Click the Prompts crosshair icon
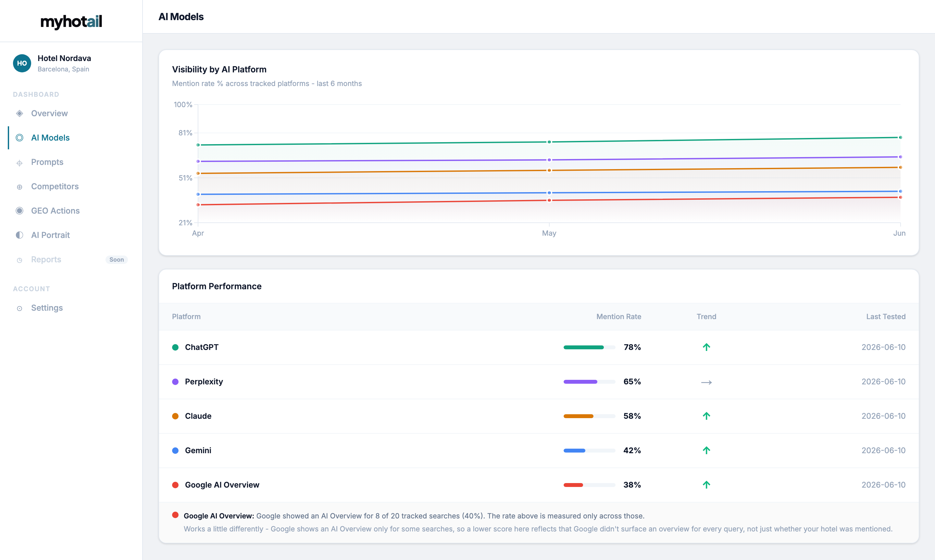Image resolution: width=935 pixels, height=560 pixels. 19,163
